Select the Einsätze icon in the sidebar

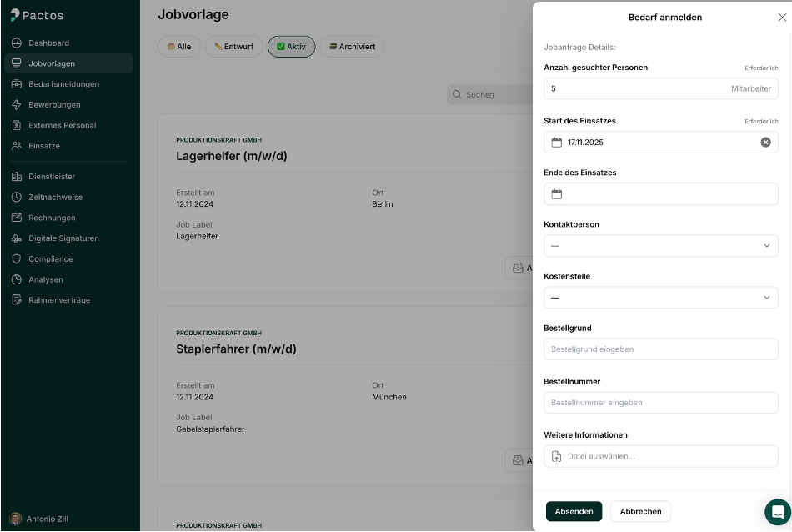16,145
